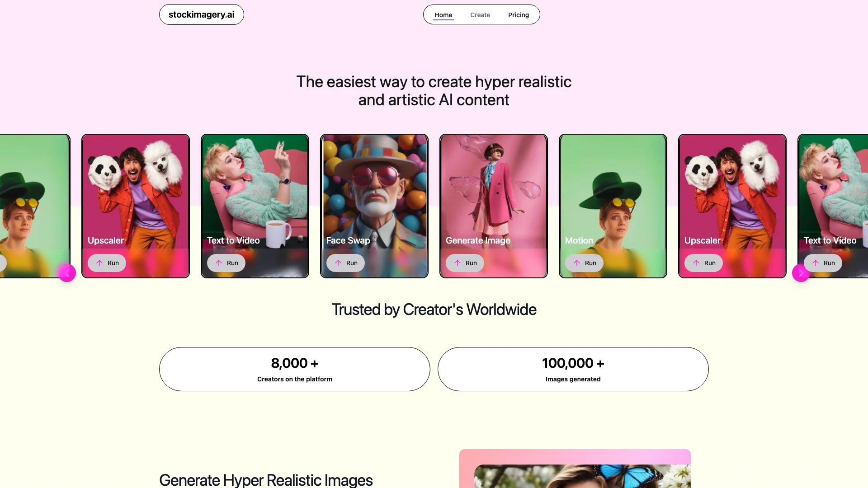Click the Text to Video card thumbnail

pyautogui.click(x=255, y=206)
